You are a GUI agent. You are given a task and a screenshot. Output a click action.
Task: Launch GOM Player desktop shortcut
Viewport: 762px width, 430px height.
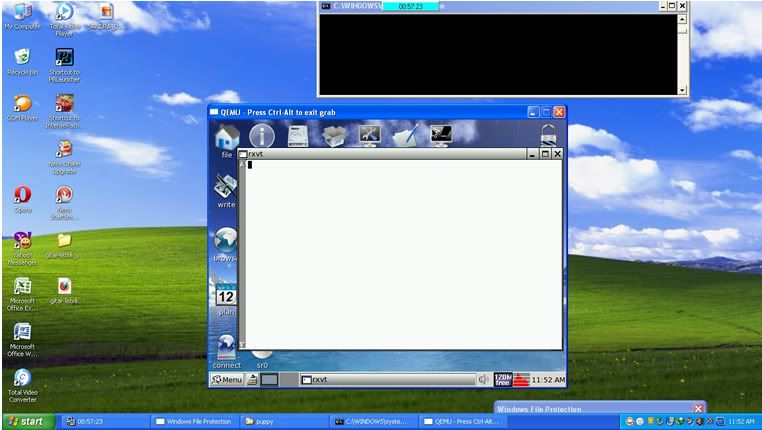point(22,108)
